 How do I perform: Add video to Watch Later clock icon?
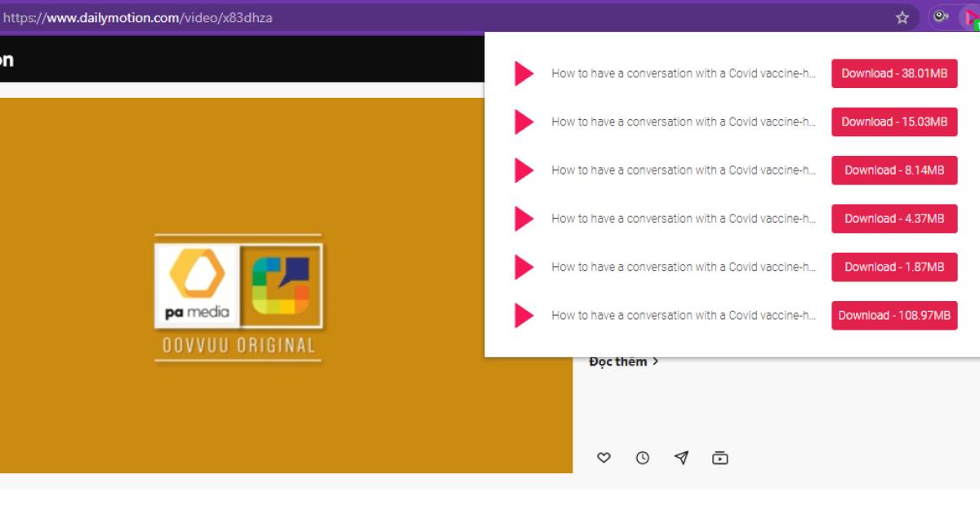click(643, 458)
